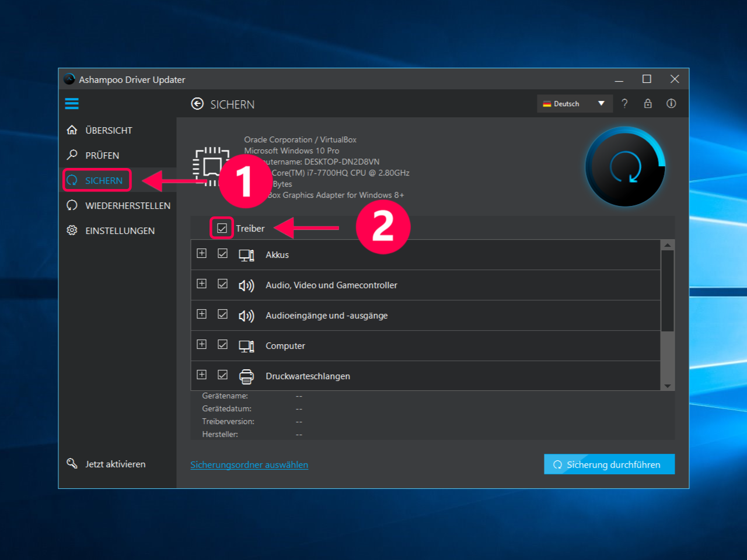Click the Gerätedatum label

coord(226,408)
